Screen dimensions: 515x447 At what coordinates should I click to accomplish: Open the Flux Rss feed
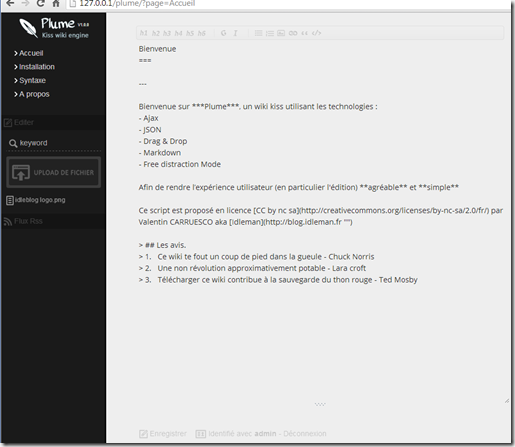[x=23, y=221]
